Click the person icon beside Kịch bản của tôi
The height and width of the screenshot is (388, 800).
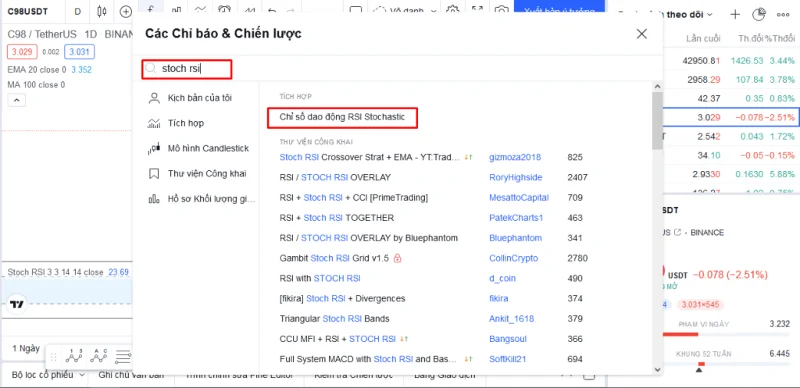tap(154, 98)
